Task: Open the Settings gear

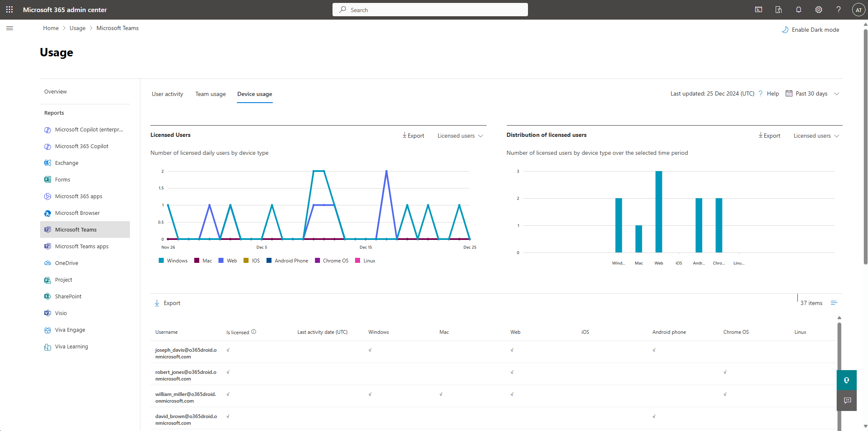Action: coord(818,10)
